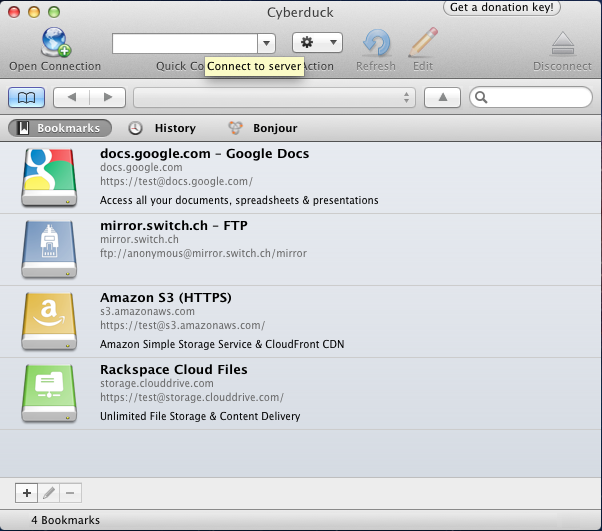This screenshot has width=602, height=531.
Task: Click the Get a donation key! button
Action: pyautogui.click(x=501, y=7)
